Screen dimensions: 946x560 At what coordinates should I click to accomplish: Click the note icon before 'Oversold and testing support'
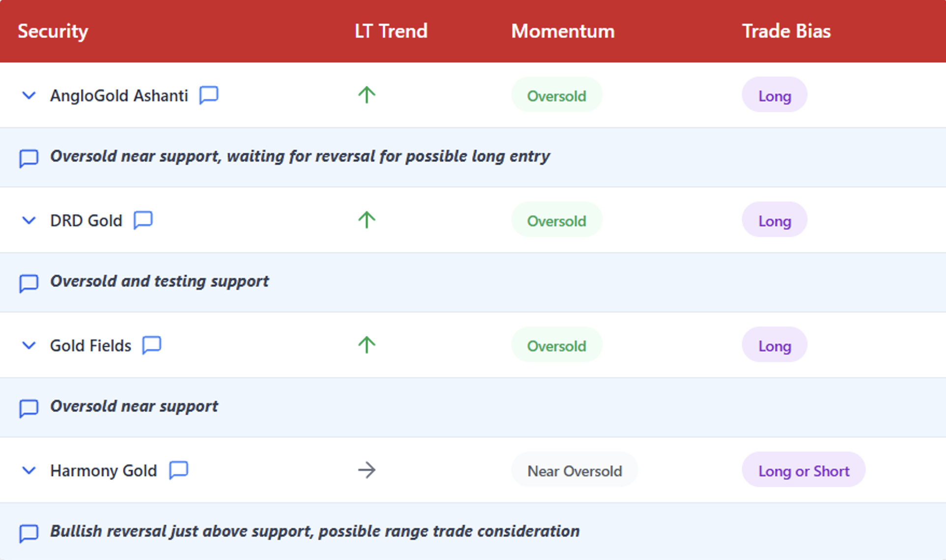tap(28, 283)
